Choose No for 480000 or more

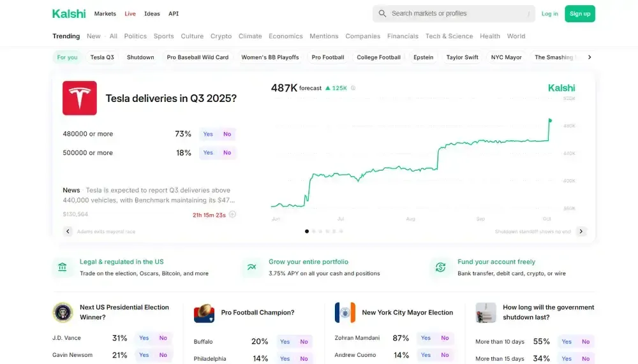227,134
